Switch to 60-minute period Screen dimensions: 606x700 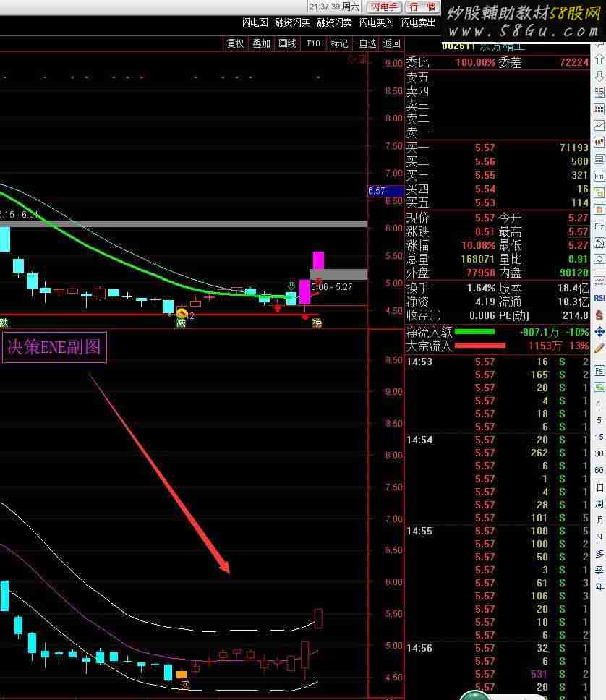coord(599,469)
